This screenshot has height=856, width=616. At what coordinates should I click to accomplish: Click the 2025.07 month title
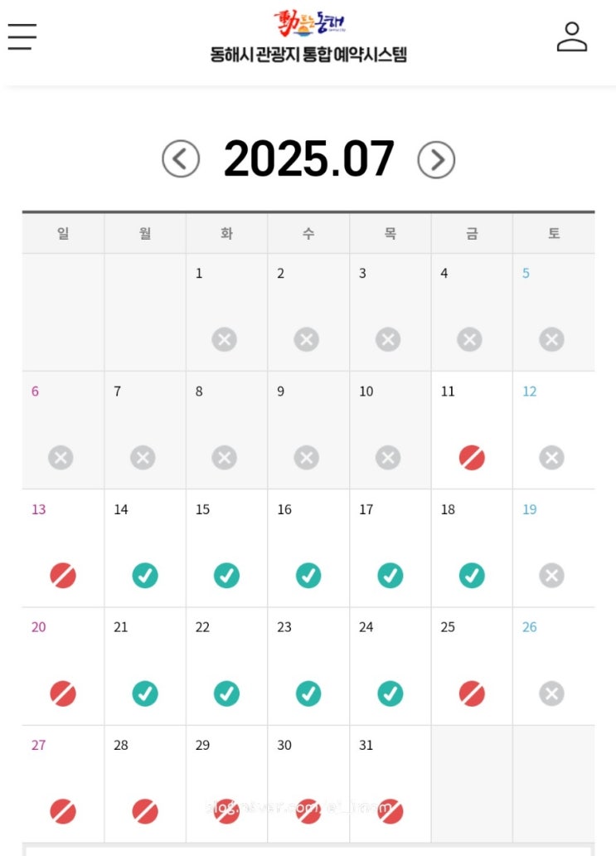308,159
